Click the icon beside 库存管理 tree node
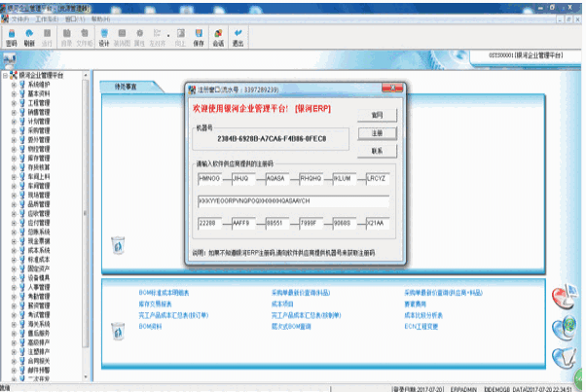The width and height of the screenshot is (586, 392). 22,159
